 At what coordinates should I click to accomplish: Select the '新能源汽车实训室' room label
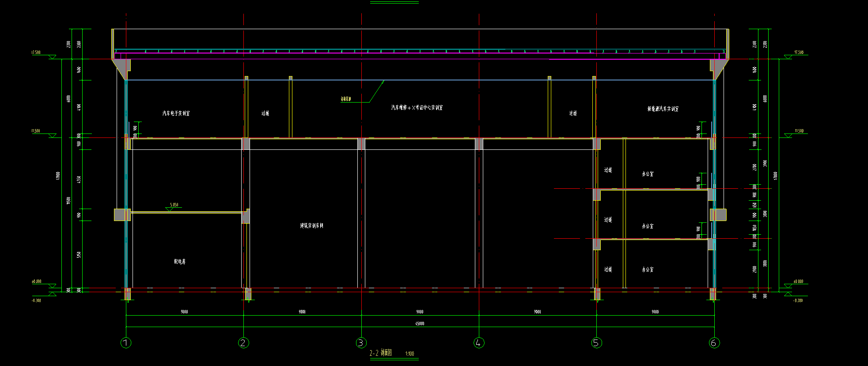click(x=663, y=108)
